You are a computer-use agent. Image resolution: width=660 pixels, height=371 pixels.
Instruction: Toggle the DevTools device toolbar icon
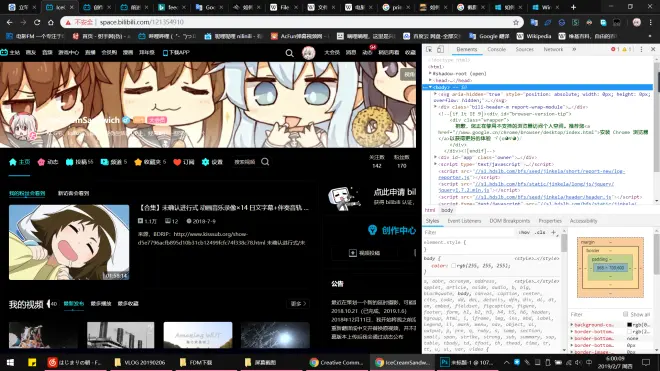(440, 49)
